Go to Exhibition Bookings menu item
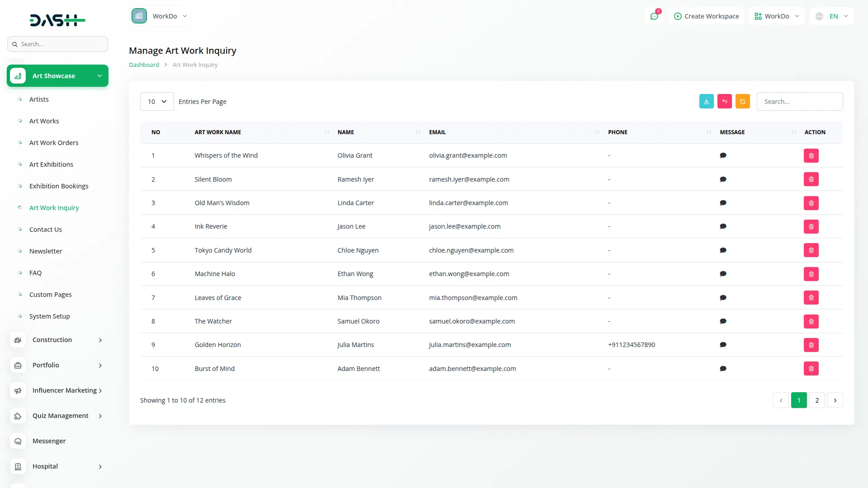Image resolution: width=868 pixels, height=488 pixels. coord(59,186)
